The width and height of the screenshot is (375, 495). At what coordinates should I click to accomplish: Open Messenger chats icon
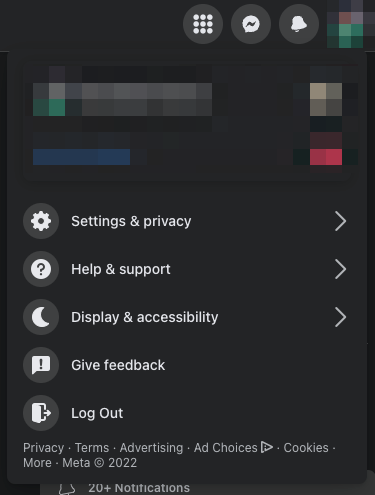[x=251, y=24]
